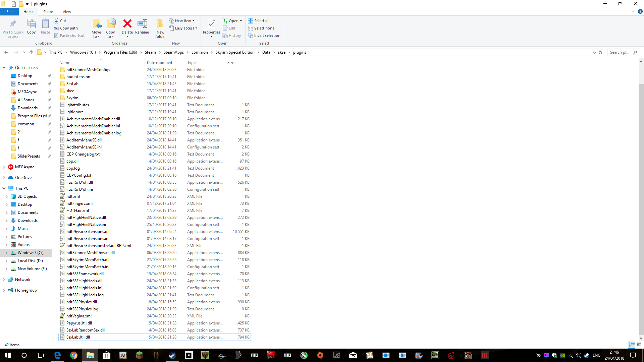
Task: Open the Help question mark icon
Action: tap(640, 11)
